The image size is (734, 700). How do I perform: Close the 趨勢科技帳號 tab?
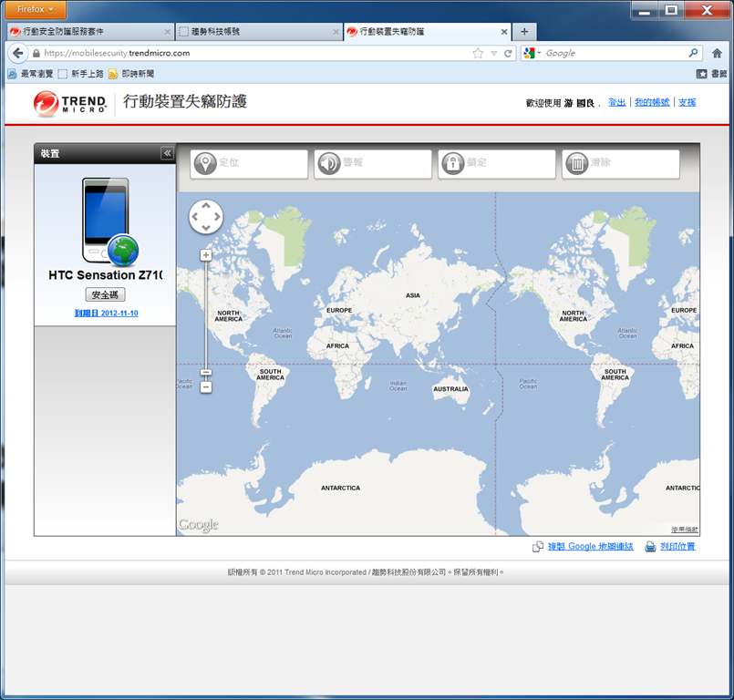pyautogui.click(x=336, y=32)
